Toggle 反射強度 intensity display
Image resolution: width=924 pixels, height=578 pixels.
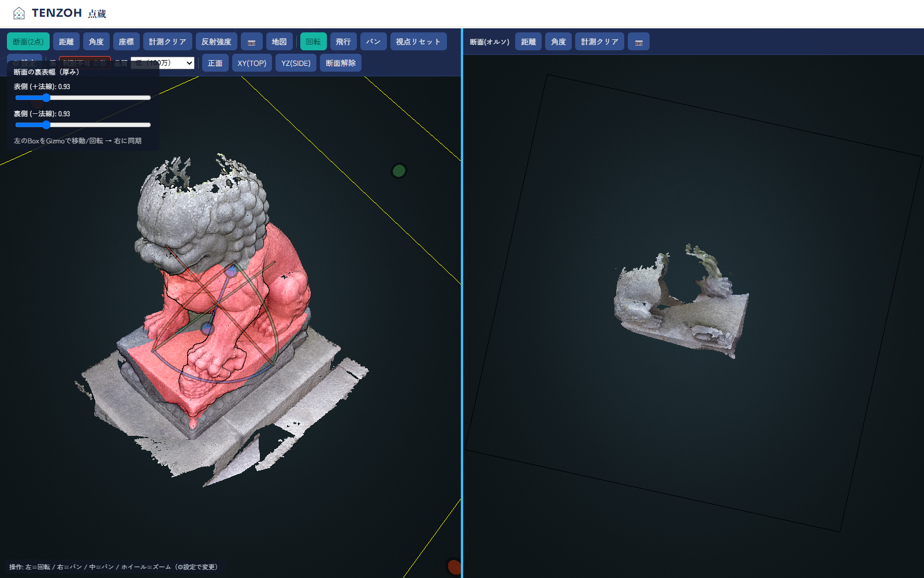(217, 42)
